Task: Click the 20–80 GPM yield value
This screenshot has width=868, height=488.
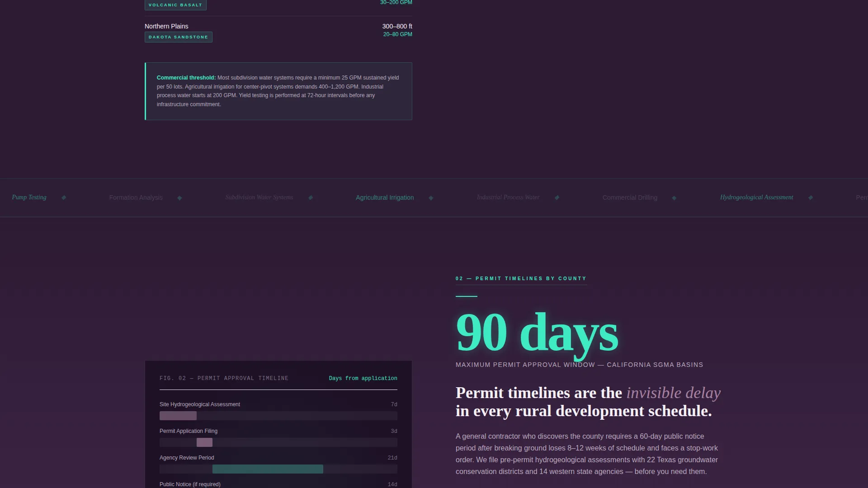Action: (x=397, y=34)
